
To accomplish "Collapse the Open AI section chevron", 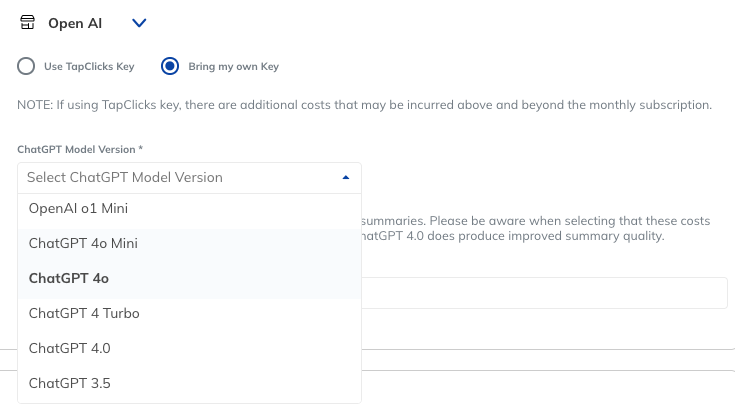I will point(139,23).
